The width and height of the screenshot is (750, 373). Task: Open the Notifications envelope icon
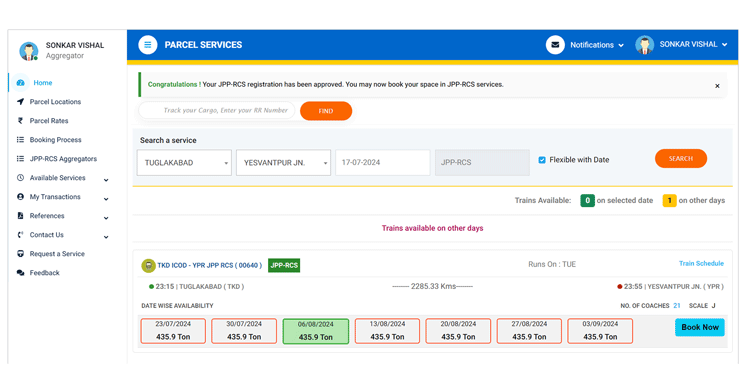[x=555, y=45]
